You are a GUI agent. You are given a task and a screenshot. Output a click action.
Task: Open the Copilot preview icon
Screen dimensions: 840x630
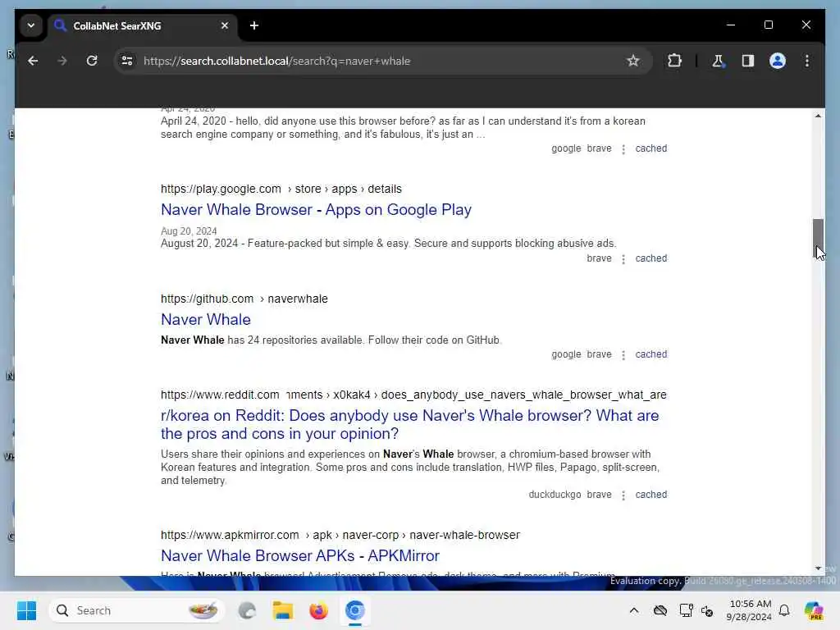coord(813,610)
